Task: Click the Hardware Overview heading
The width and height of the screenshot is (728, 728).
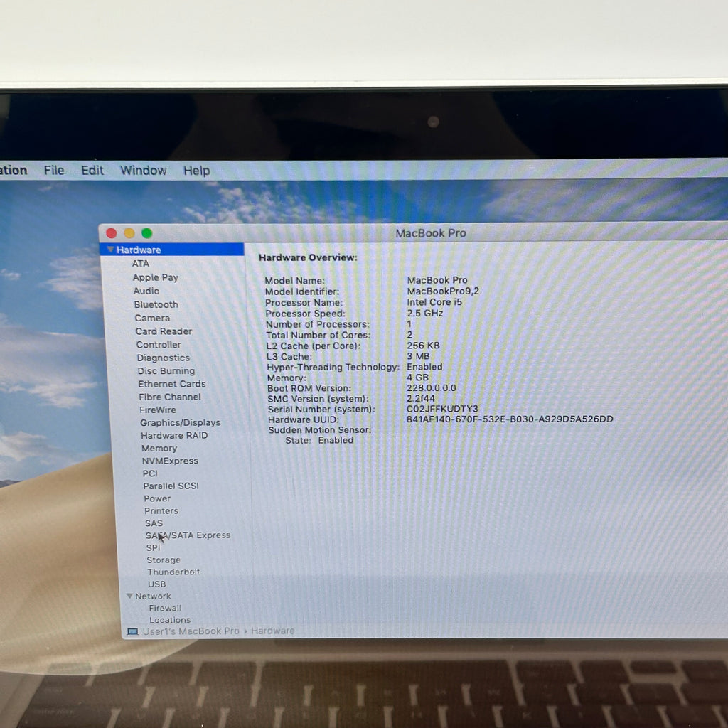Action: pyautogui.click(x=308, y=257)
